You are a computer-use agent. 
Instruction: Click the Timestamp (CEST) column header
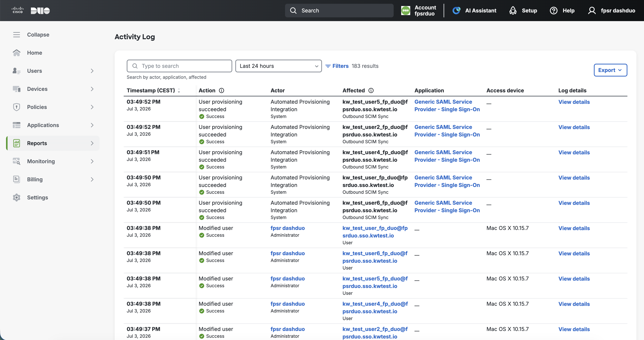coord(151,90)
